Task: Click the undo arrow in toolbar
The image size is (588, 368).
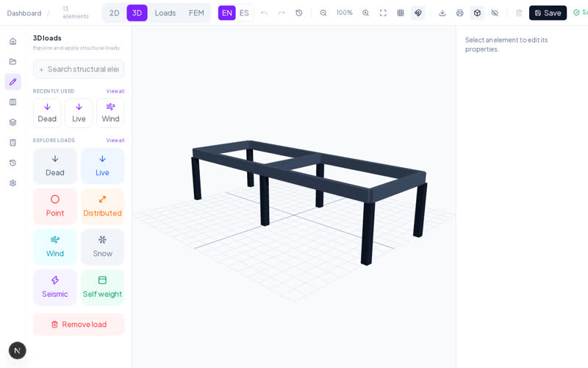Action: coord(264,13)
